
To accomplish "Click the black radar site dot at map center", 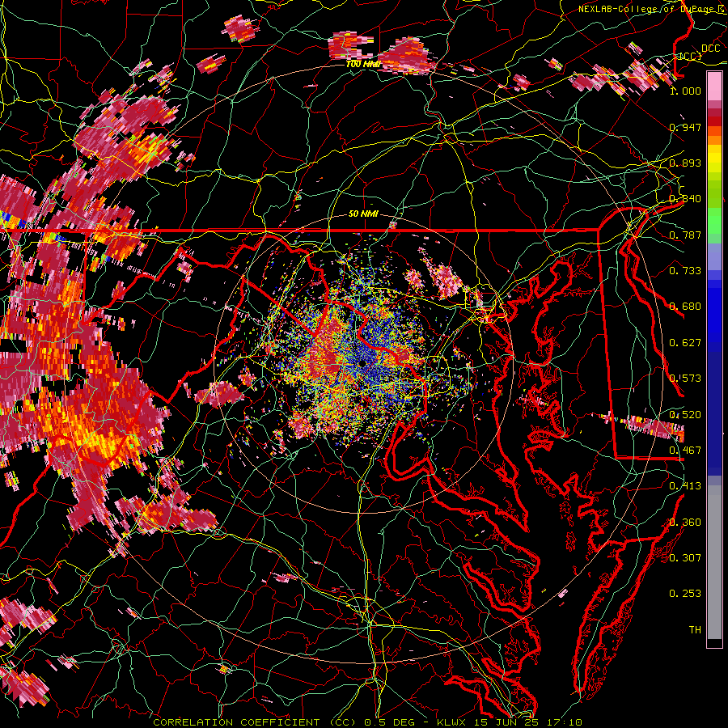I will (362, 363).
